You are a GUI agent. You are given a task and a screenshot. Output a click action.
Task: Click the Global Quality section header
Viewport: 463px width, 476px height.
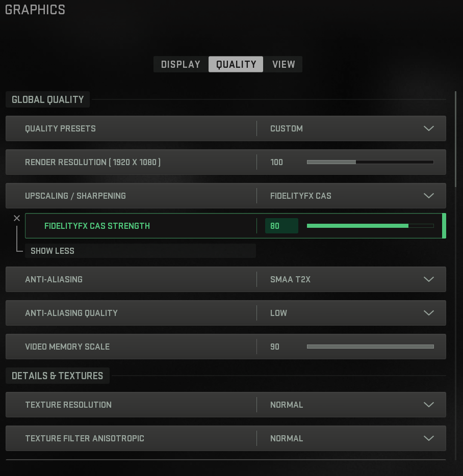47,99
